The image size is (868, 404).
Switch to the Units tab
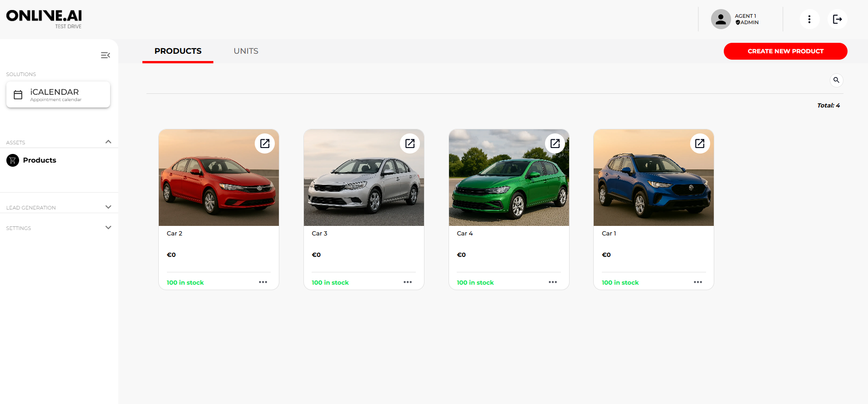click(x=246, y=51)
